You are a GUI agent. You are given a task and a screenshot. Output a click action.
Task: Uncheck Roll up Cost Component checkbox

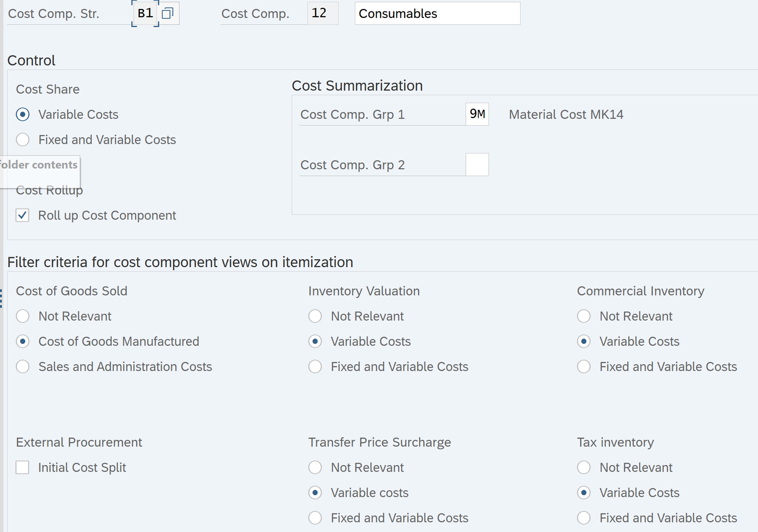[x=23, y=216]
